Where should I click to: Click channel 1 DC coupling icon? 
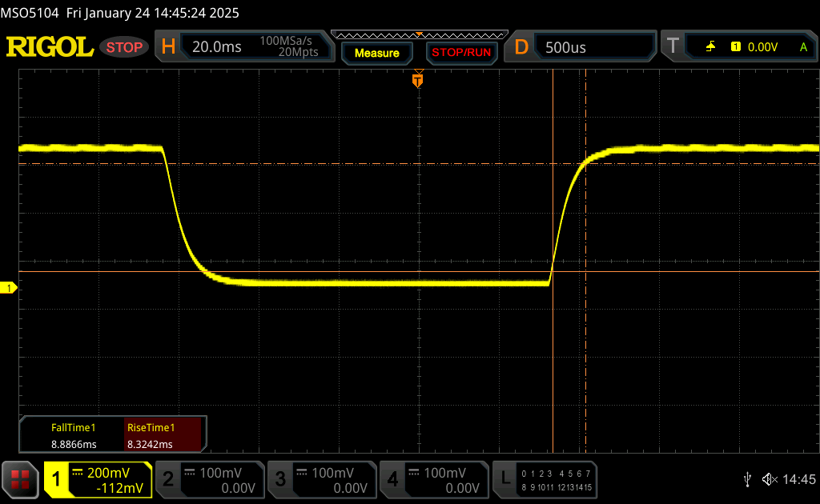click(x=78, y=473)
